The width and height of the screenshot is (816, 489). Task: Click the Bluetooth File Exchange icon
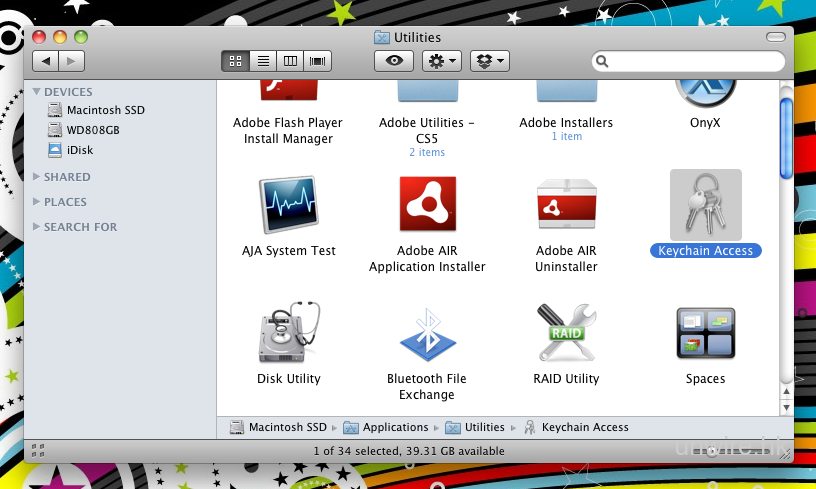coord(427,334)
